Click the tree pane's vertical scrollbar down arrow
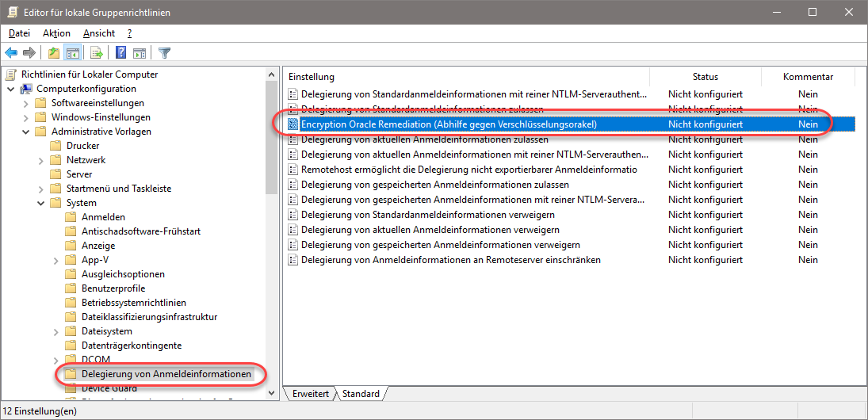Viewport: 868px width, 420px height. [x=272, y=393]
